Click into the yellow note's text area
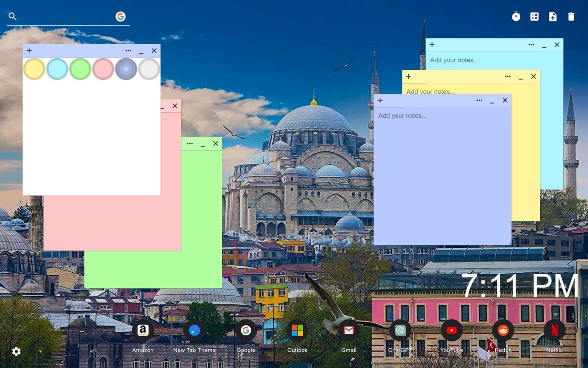588x368 pixels. point(470,89)
